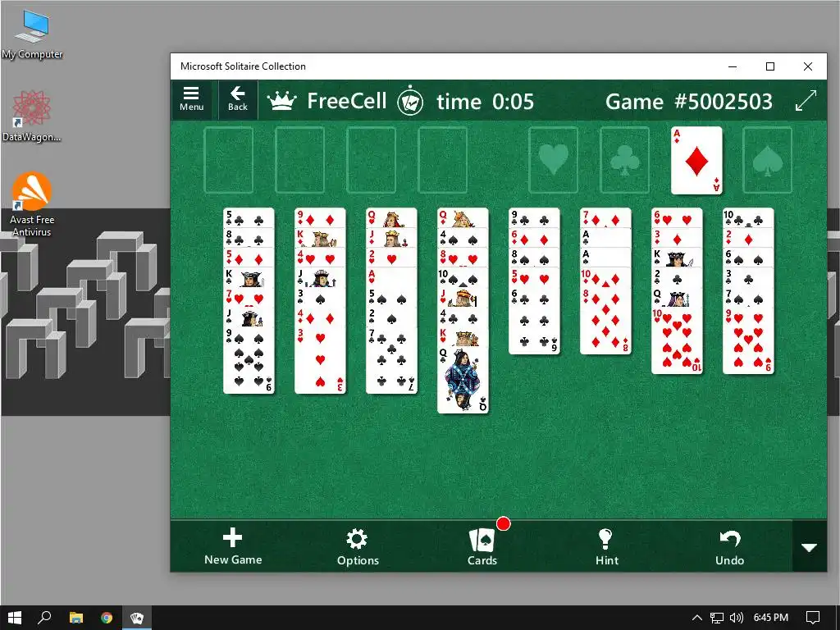Image resolution: width=840 pixels, height=630 pixels.
Task: Select the Ace of Diamonds foundation card
Action: point(696,161)
